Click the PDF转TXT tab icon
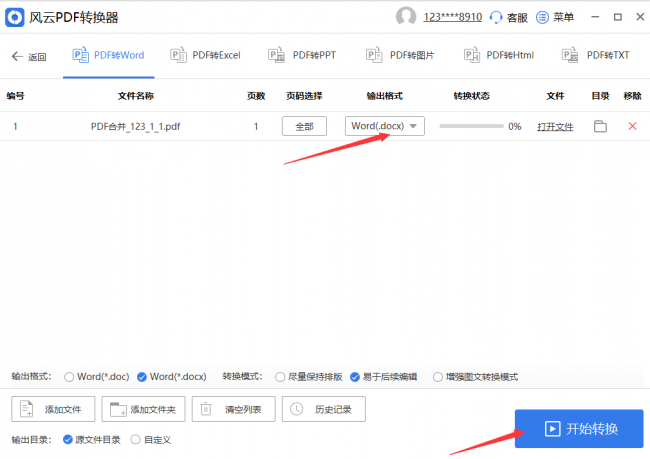 pyautogui.click(x=570, y=55)
